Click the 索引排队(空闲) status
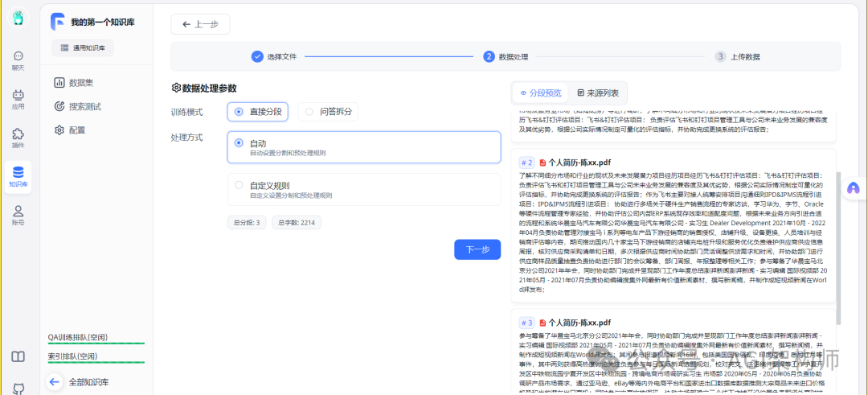This screenshot has width=868, height=395. point(96,356)
